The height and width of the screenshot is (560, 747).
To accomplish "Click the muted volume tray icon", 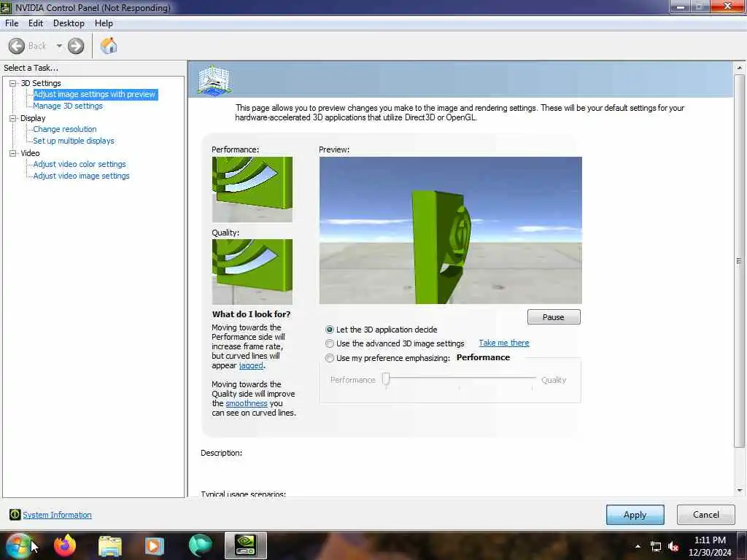I will pyautogui.click(x=673, y=547).
